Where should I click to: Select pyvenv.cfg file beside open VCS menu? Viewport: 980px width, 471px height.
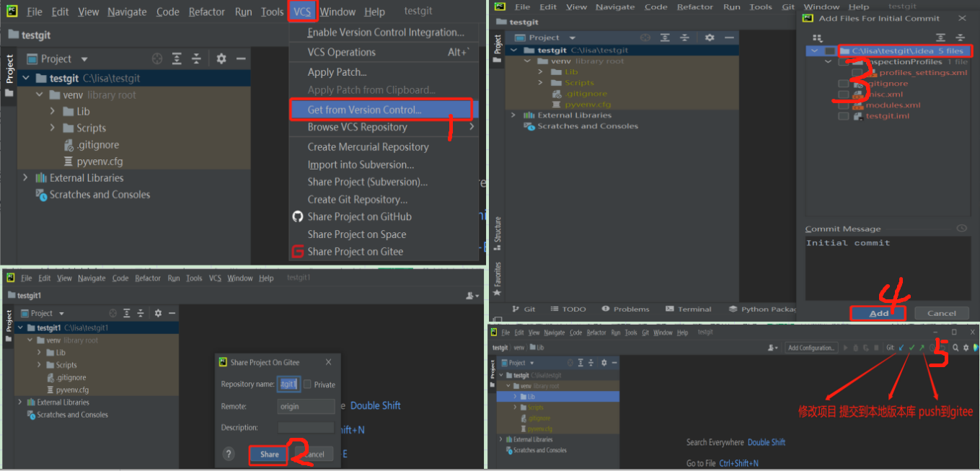[100, 162]
